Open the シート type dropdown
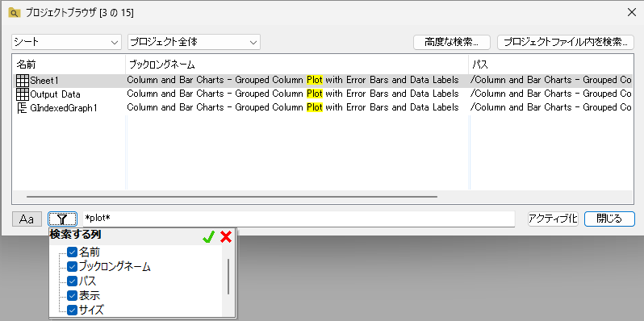This screenshot has width=644, height=321. click(66, 42)
